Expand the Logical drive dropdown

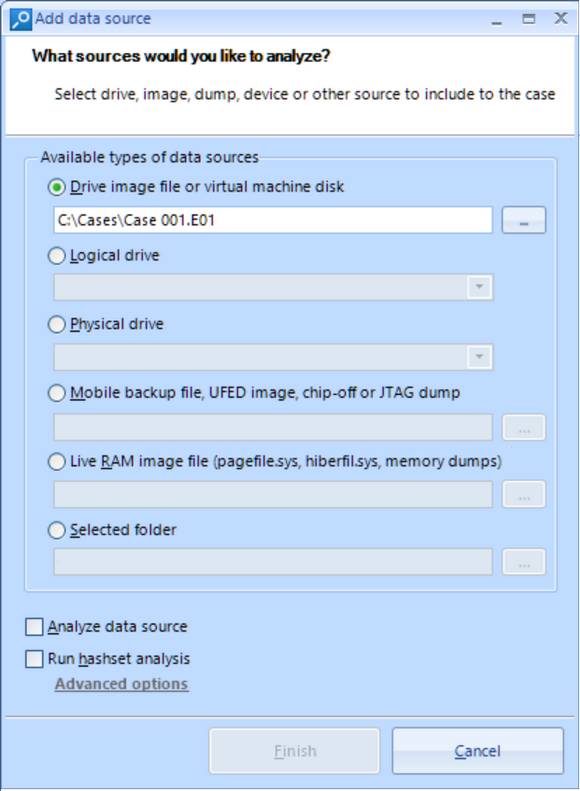click(479, 287)
